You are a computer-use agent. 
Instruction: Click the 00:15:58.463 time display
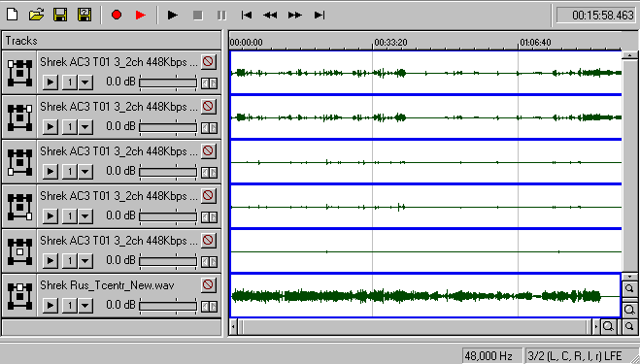596,16
